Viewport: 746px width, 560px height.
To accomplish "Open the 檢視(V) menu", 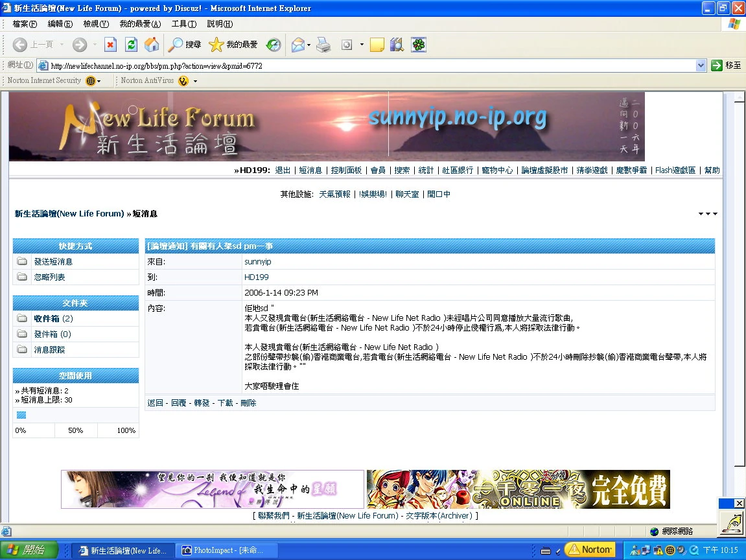I will point(96,24).
